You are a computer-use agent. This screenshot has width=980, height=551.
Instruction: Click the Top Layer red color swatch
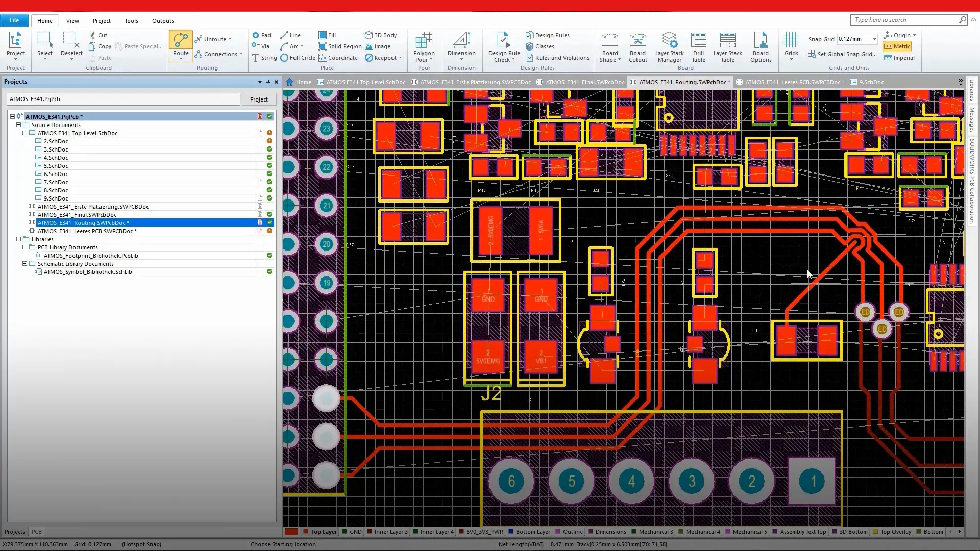point(291,532)
